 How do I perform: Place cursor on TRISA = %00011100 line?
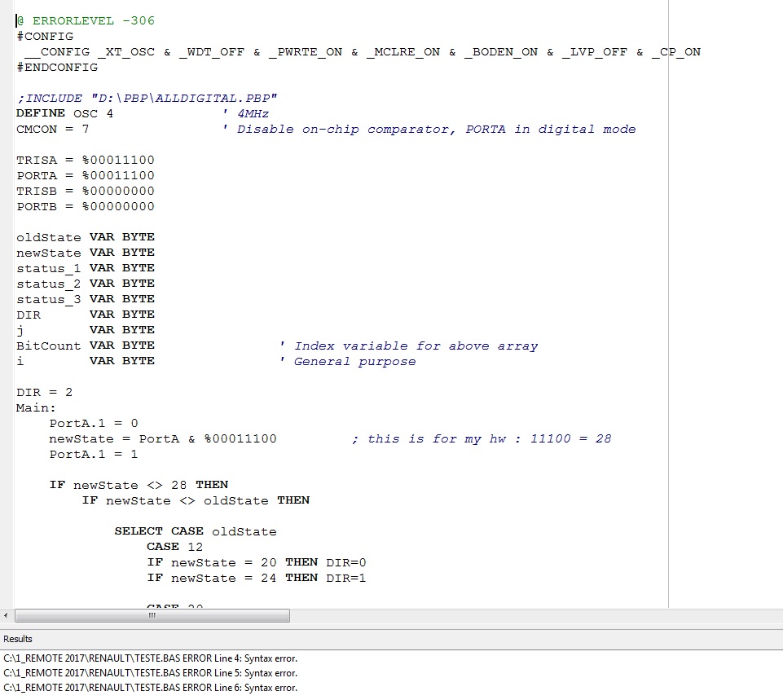click(x=86, y=160)
